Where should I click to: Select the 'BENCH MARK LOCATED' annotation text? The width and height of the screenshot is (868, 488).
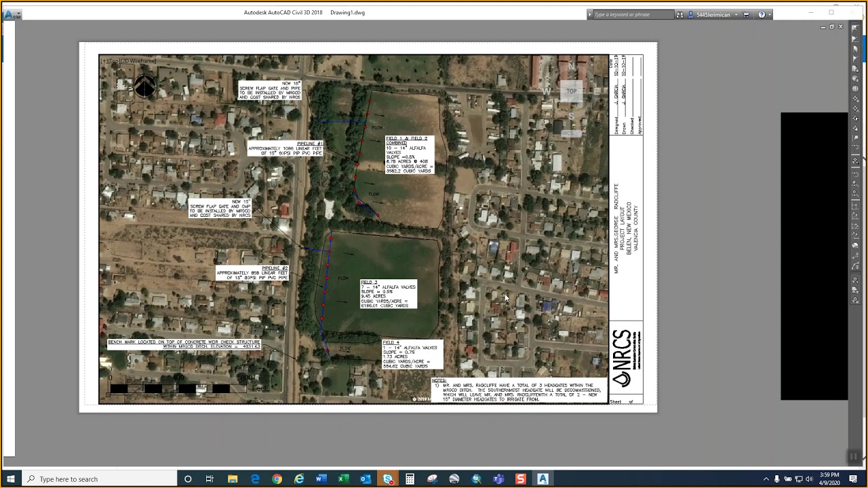[184, 344]
